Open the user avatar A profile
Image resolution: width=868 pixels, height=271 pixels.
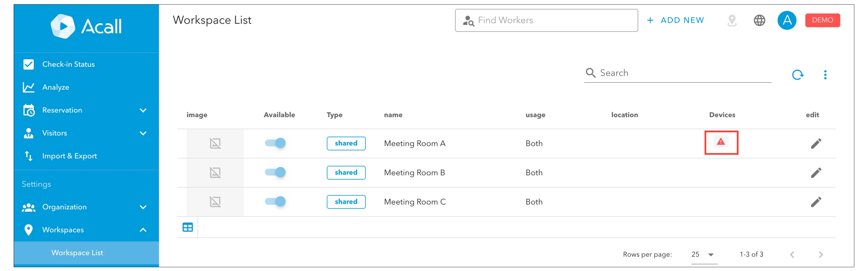pyautogui.click(x=786, y=20)
